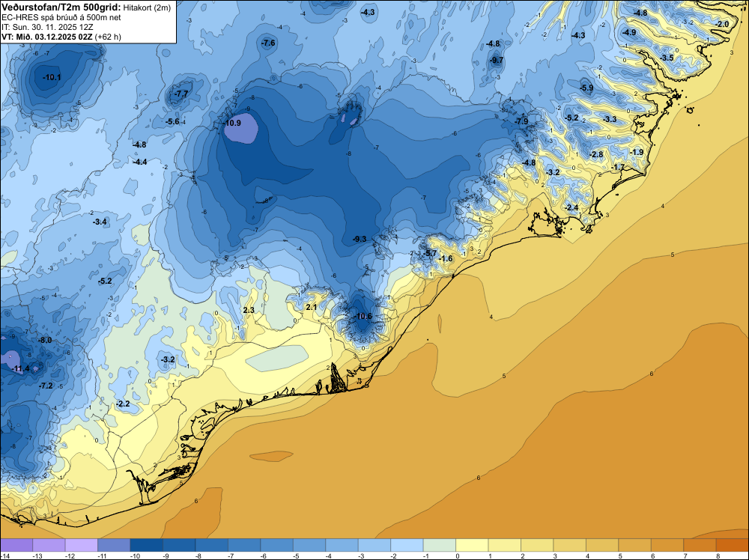749x560 pixels.
Task: Click the legend swatch between -14 and -13
Action: [16, 545]
